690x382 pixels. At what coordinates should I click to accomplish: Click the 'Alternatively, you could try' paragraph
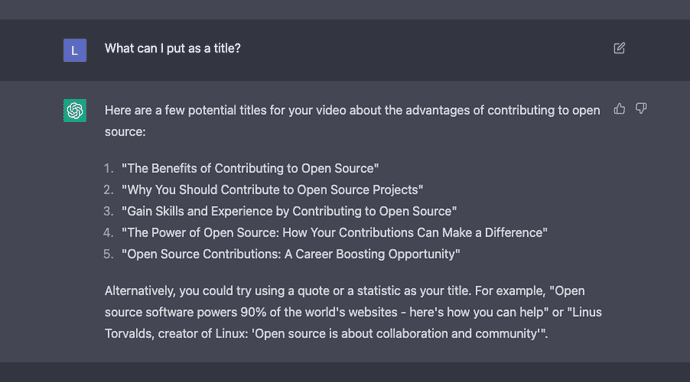[353, 312]
